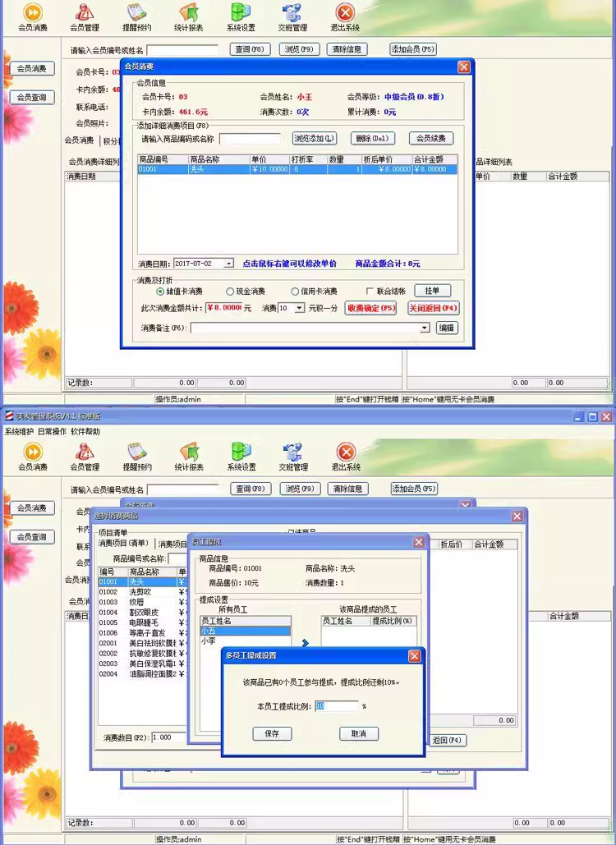Close the 多员工提成设置 dialog
Viewport: 616px width, 845px height.
click(x=414, y=655)
